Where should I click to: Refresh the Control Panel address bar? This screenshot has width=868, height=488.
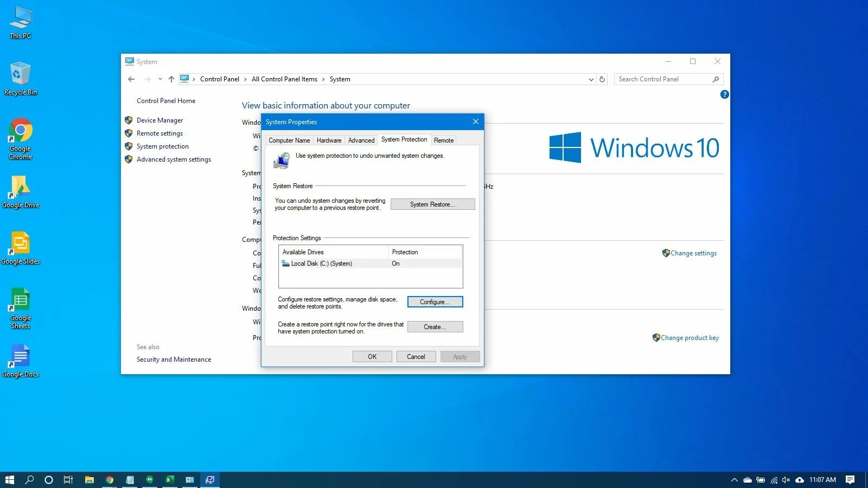602,79
